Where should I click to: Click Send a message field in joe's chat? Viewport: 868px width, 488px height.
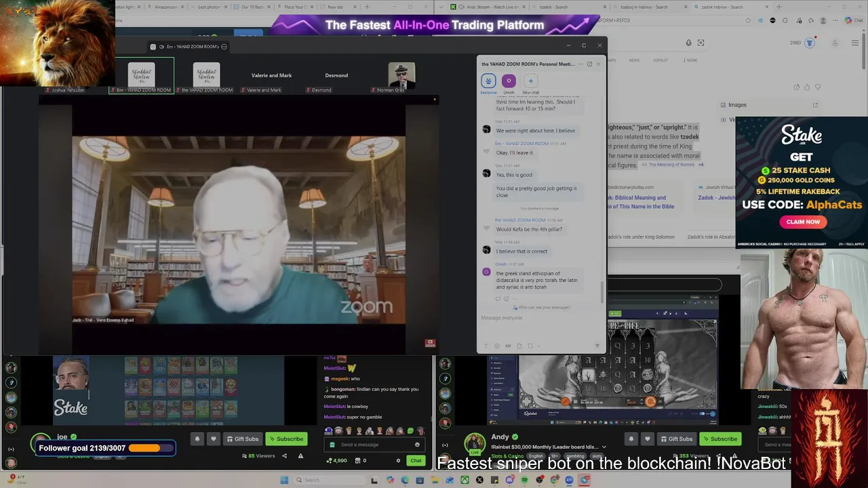coord(374,445)
